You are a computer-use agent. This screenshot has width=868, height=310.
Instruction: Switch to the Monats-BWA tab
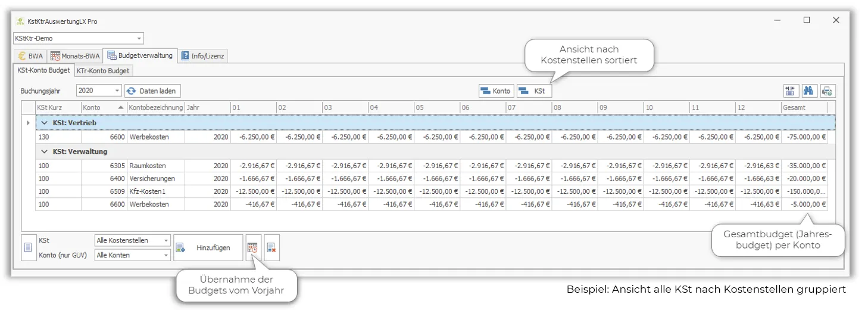pos(74,56)
